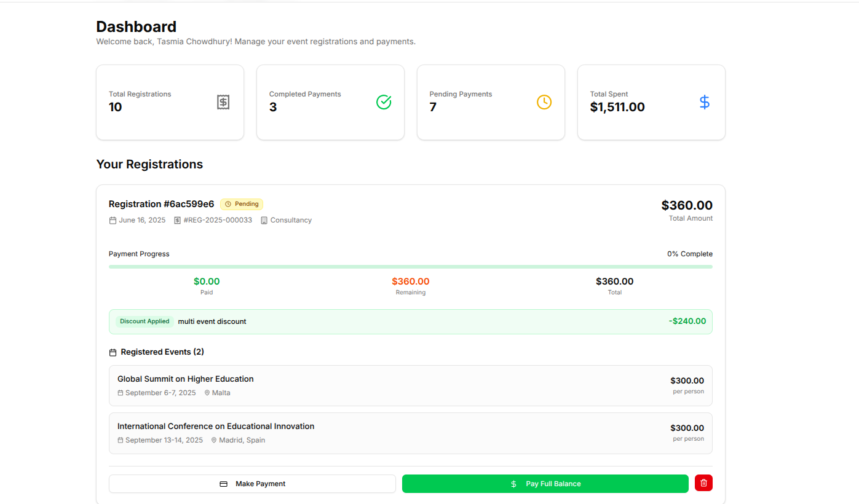Click the green checkmark icon on Completed Payments card

tap(384, 102)
